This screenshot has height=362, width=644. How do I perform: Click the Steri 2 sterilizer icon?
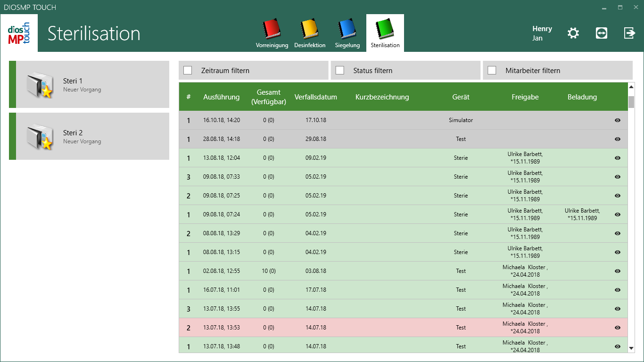(x=39, y=137)
